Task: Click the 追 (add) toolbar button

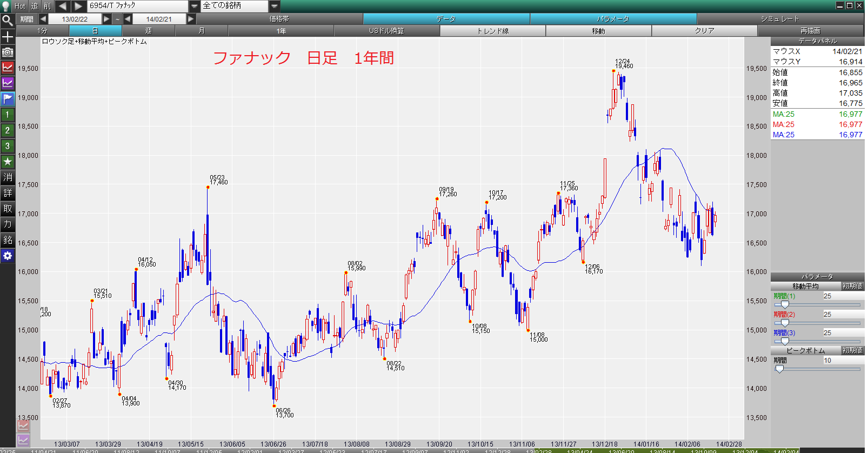Action: click(x=35, y=6)
